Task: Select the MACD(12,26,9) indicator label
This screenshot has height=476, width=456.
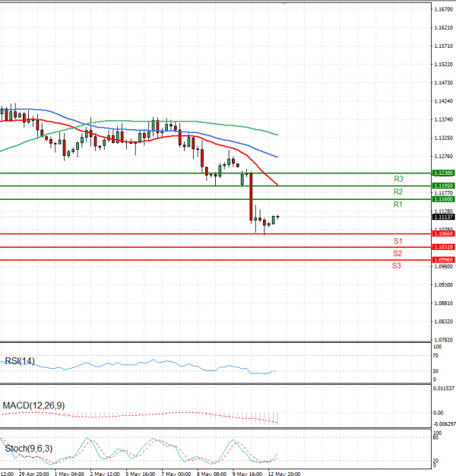Action: 33,405
